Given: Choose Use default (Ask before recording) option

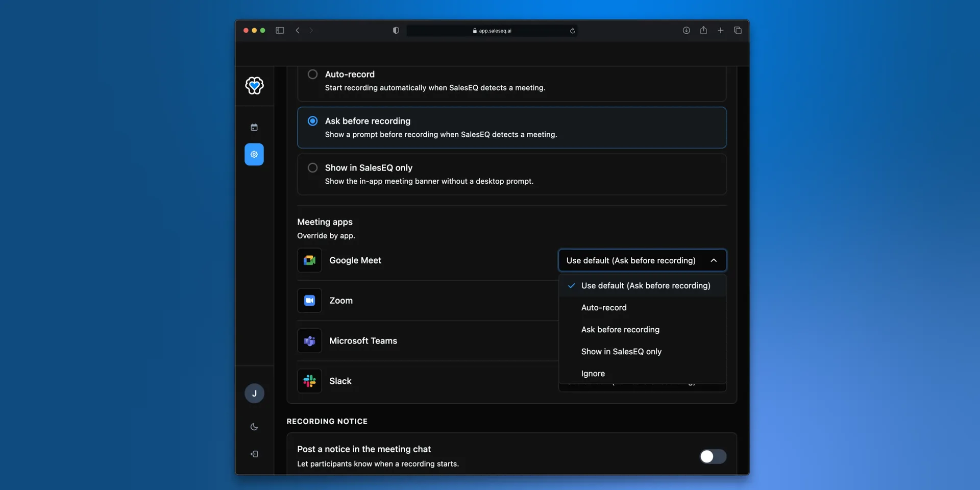Looking at the screenshot, I should pos(642,286).
